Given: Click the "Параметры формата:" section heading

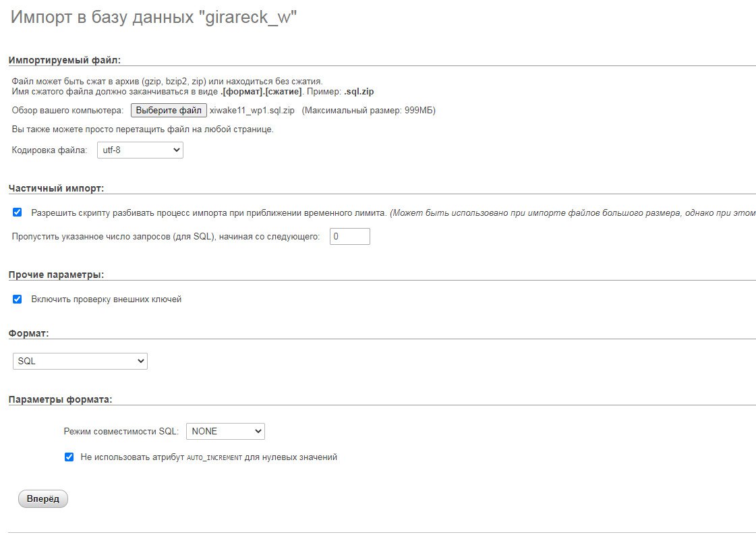Looking at the screenshot, I should 60,399.
